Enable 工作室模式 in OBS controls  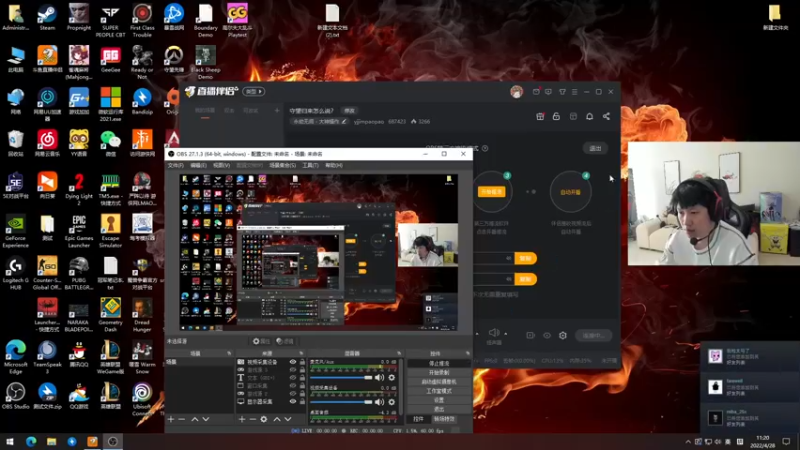439,391
